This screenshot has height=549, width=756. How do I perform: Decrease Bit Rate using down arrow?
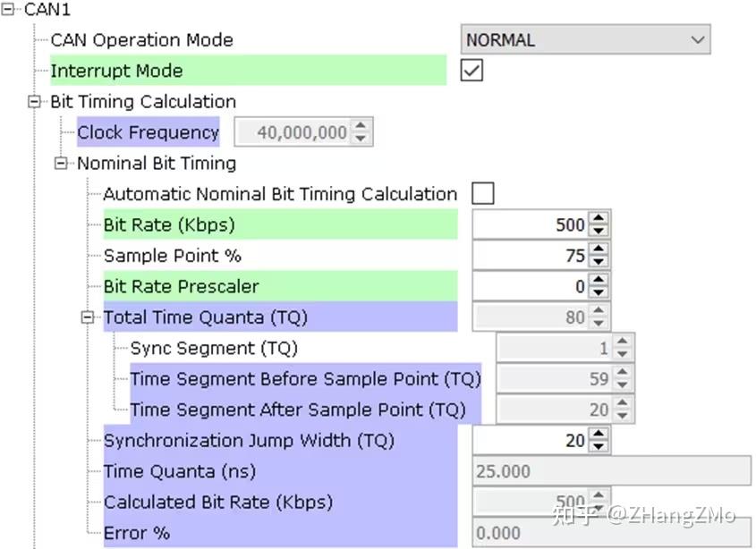599,231
